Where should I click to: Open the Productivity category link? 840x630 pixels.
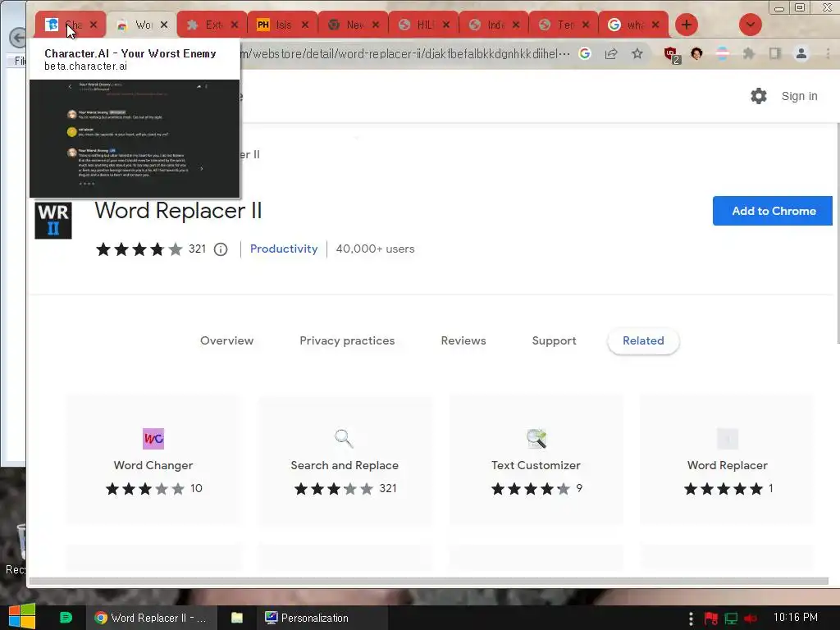pyautogui.click(x=283, y=249)
